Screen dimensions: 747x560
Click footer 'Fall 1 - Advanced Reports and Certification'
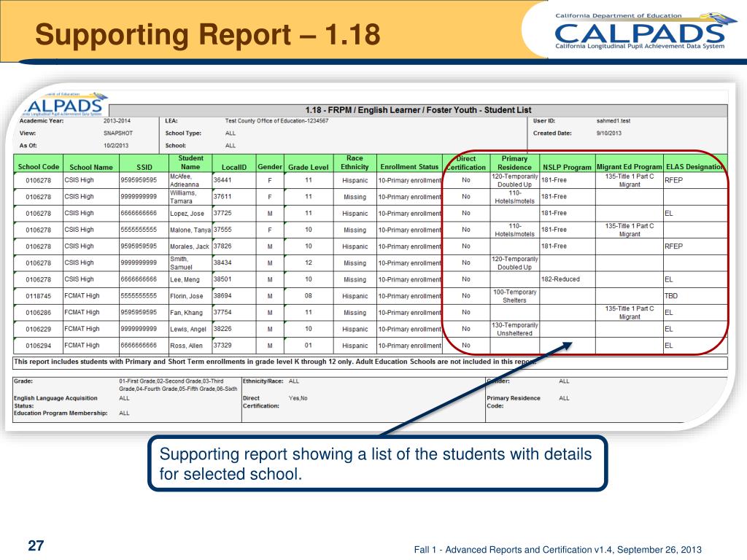(x=557, y=550)
